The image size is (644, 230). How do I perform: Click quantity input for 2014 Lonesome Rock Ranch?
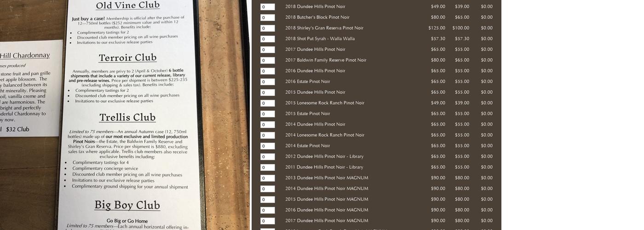tap(267, 135)
